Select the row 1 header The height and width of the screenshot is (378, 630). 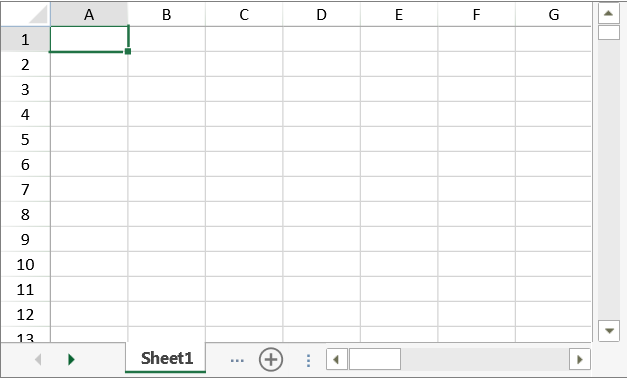click(x=25, y=39)
